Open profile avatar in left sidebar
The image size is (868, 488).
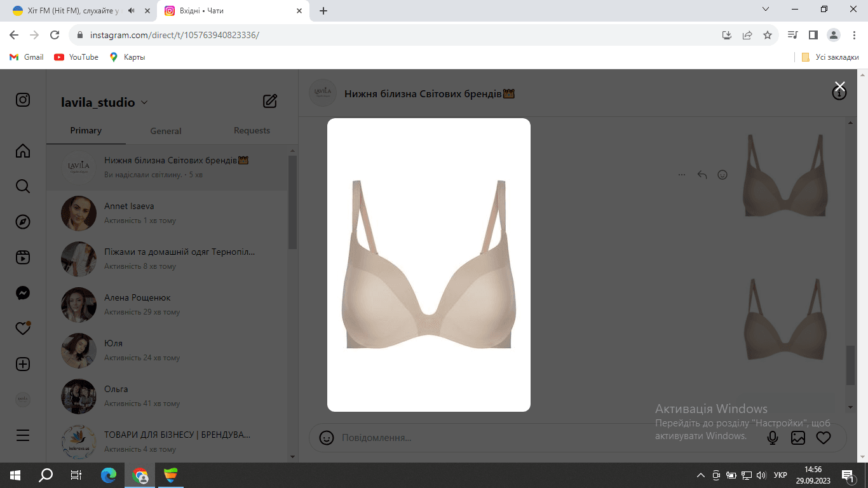pyautogui.click(x=23, y=400)
